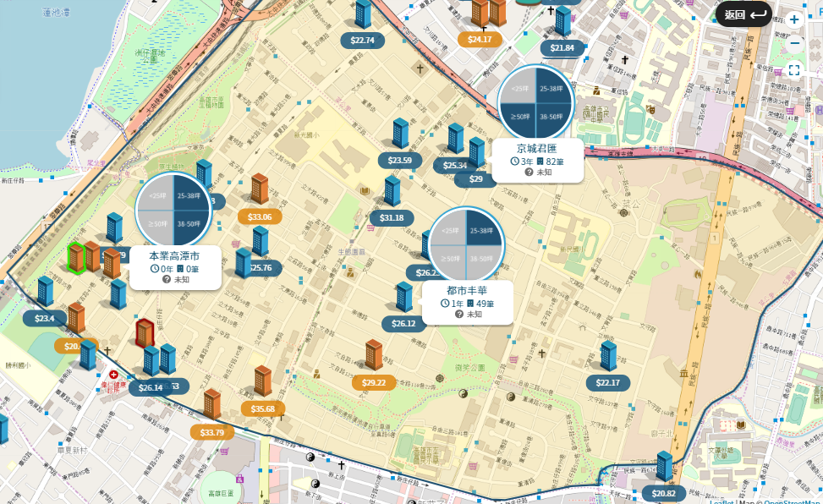Select <25坪 segment in 京城君匯 chart

coord(518,86)
